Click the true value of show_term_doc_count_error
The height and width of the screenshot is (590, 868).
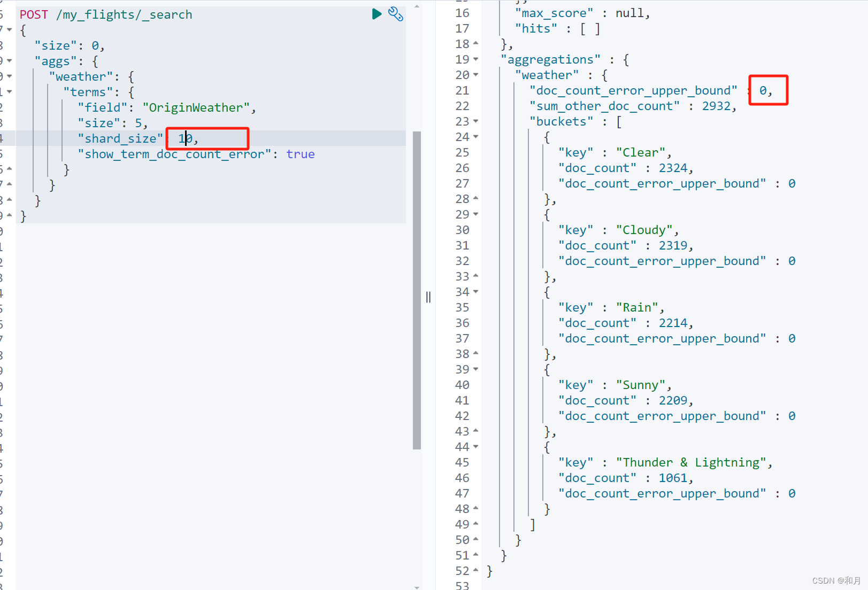pyautogui.click(x=301, y=154)
